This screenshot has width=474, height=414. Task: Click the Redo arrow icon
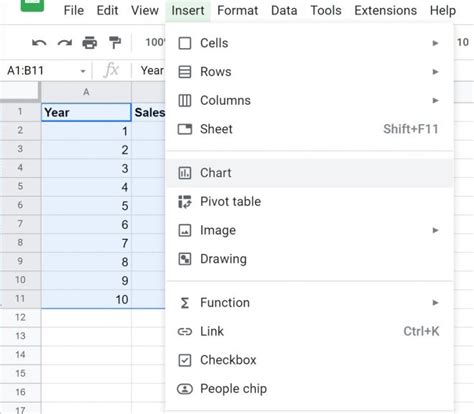click(65, 43)
